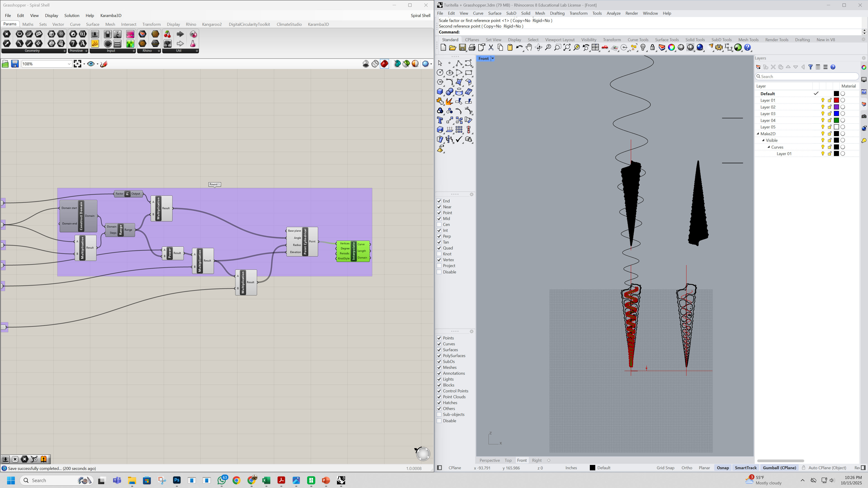Uncheck the Meshes selection filter
The width and height of the screenshot is (868, 488).
(x=439, y=367)
